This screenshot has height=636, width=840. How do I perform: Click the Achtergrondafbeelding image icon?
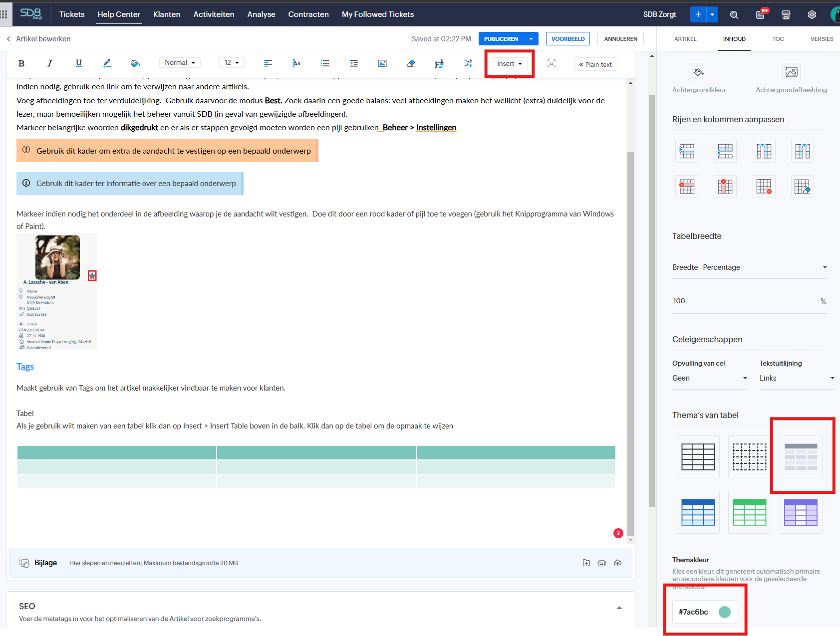(791, 72)
